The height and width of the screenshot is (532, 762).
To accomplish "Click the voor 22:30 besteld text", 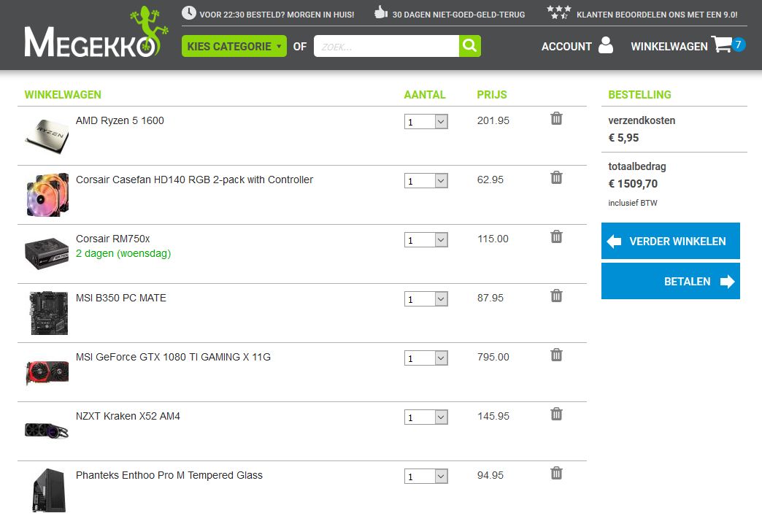I will tap(277, 15).
